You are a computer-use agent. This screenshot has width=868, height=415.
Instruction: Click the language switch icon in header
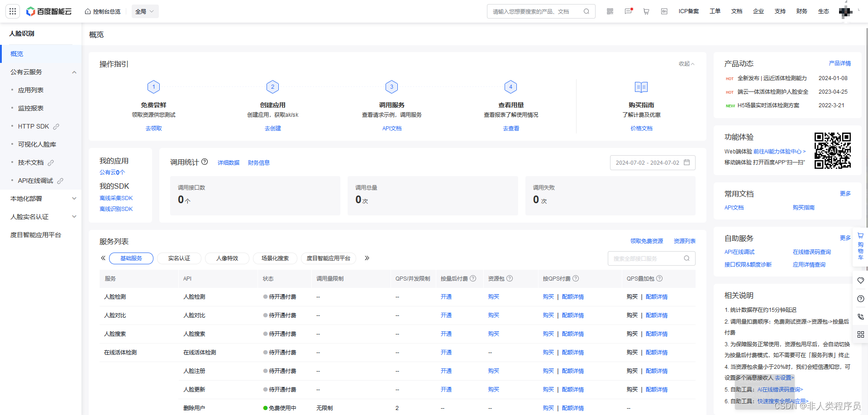point(664,11)
